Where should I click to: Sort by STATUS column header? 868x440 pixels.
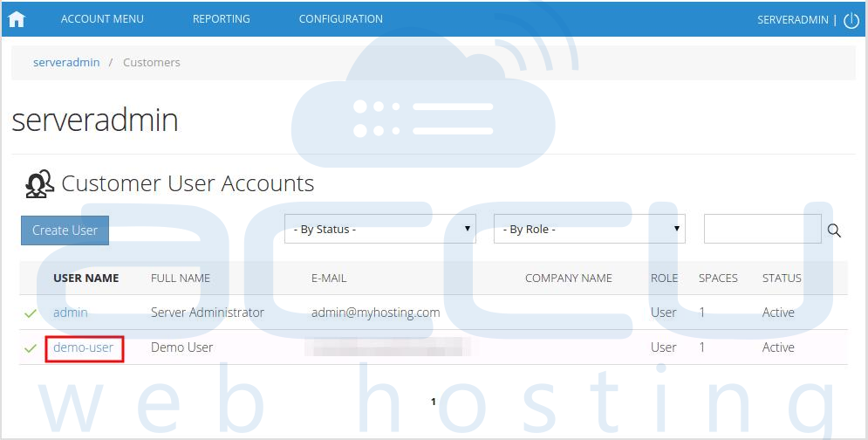pos(782,278)
